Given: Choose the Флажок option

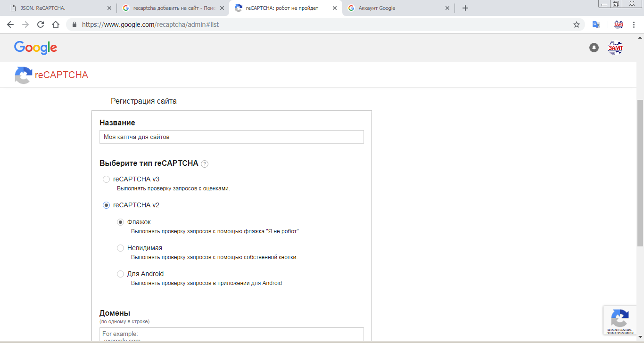Looking at the screenshot, I should pos(120,222).
